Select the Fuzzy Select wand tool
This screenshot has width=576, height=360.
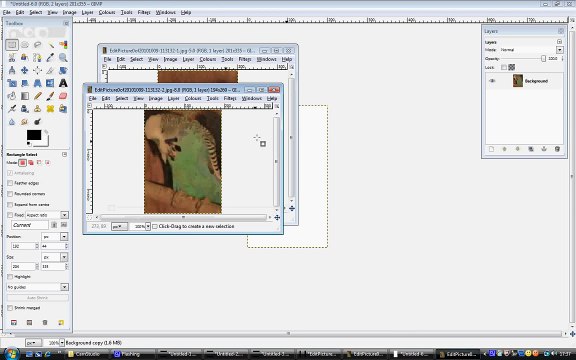[x=50, y=45]
